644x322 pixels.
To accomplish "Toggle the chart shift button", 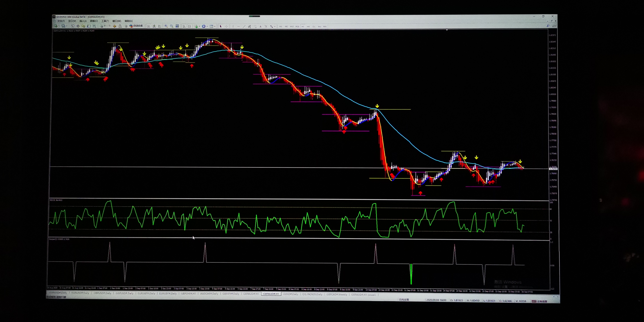I will click(x=189, y=26).
